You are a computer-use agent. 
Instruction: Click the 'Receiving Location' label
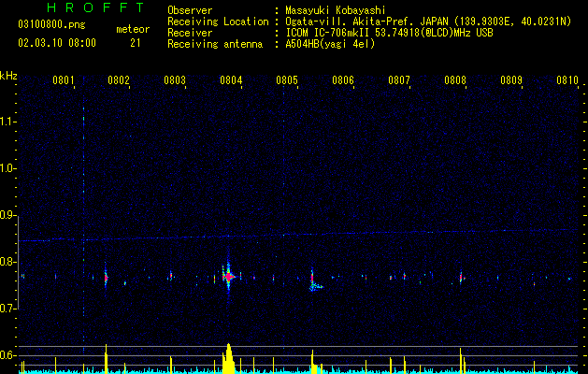click(x=218, y=22)
